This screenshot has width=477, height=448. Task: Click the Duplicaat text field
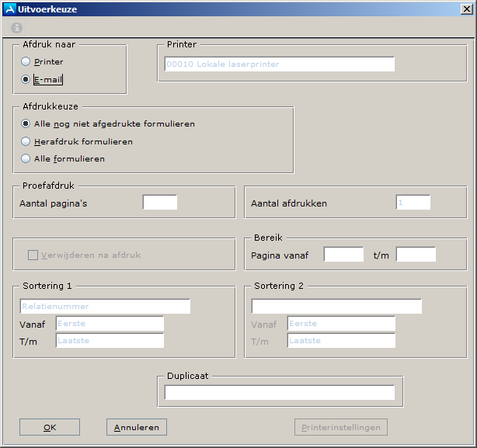point(280,392)
